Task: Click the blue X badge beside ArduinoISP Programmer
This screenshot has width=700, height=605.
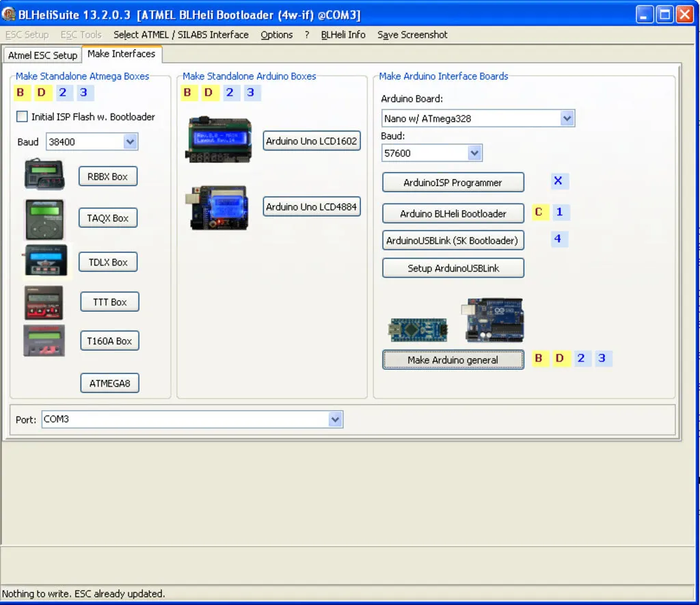Action: tap(558, 181)
